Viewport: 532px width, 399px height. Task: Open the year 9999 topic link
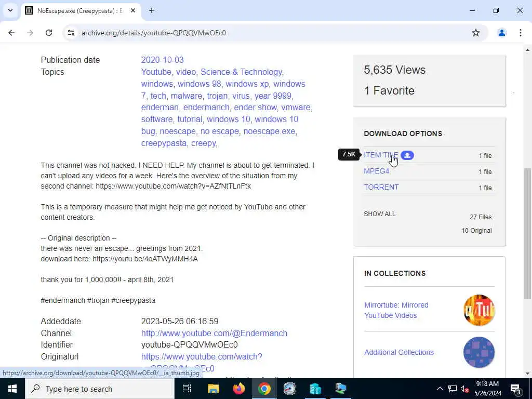(x=273, y=96)
